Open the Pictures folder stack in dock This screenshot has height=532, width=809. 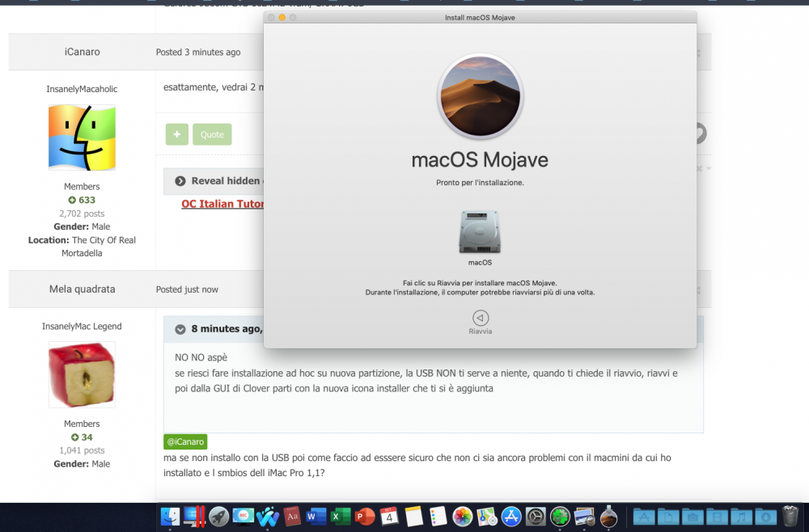(693, 516)
